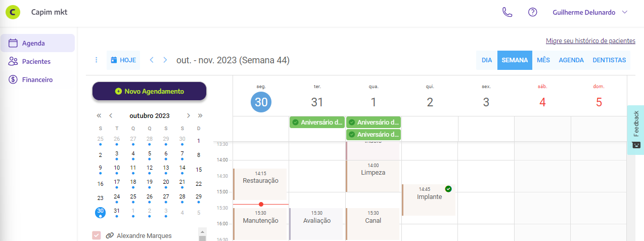
Task: Go to next week arrow
Action: 165,60
